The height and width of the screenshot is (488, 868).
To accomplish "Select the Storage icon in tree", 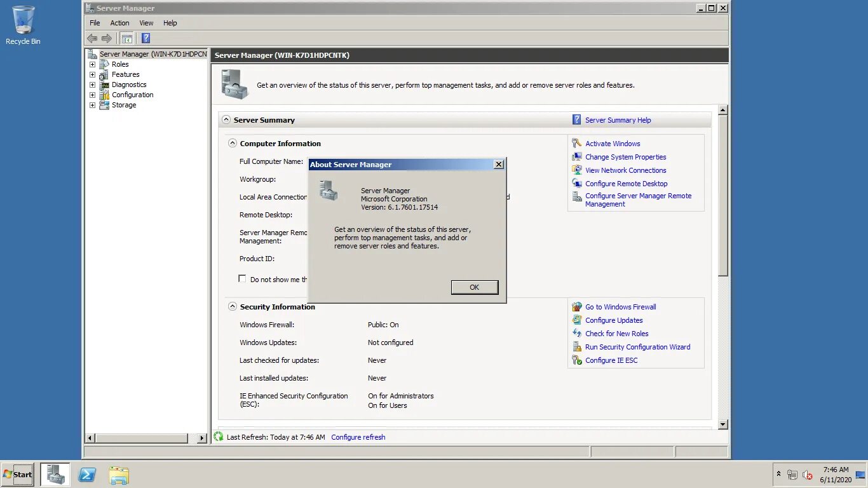I will (x=104, y=105).
